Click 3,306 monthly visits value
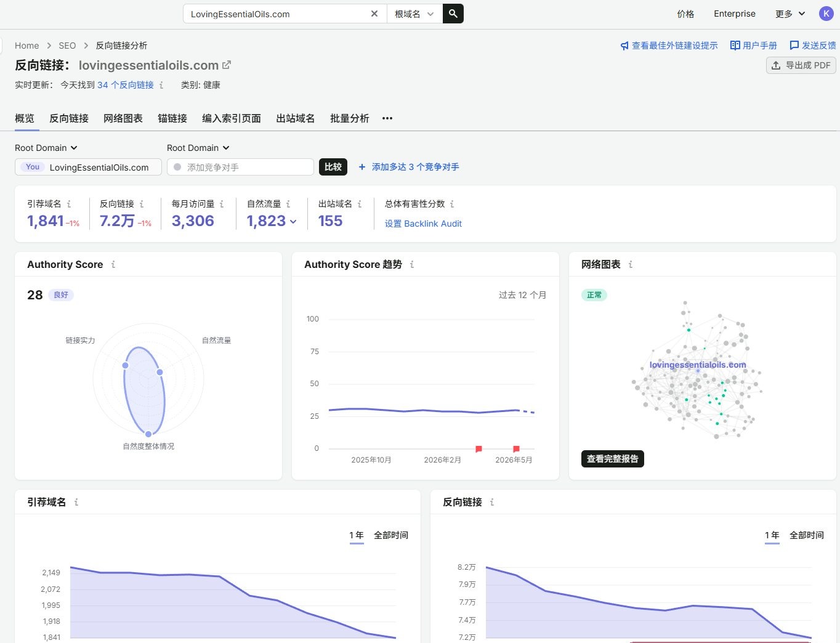 [193, 221]
